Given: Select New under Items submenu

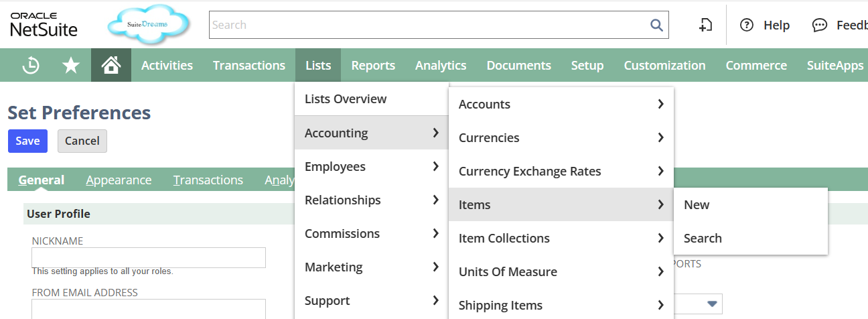Looking at the screenshot, I should tap(697, 204).
